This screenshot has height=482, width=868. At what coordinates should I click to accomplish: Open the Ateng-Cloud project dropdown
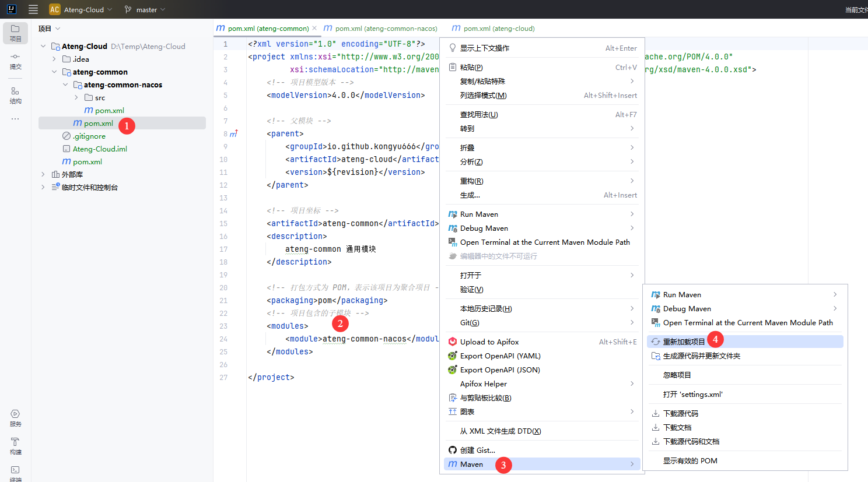[83, 9]
